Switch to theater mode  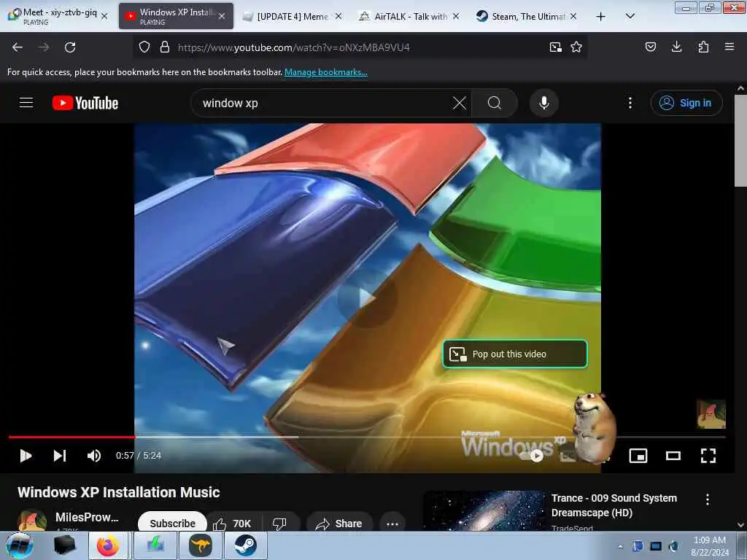[673, 456]
